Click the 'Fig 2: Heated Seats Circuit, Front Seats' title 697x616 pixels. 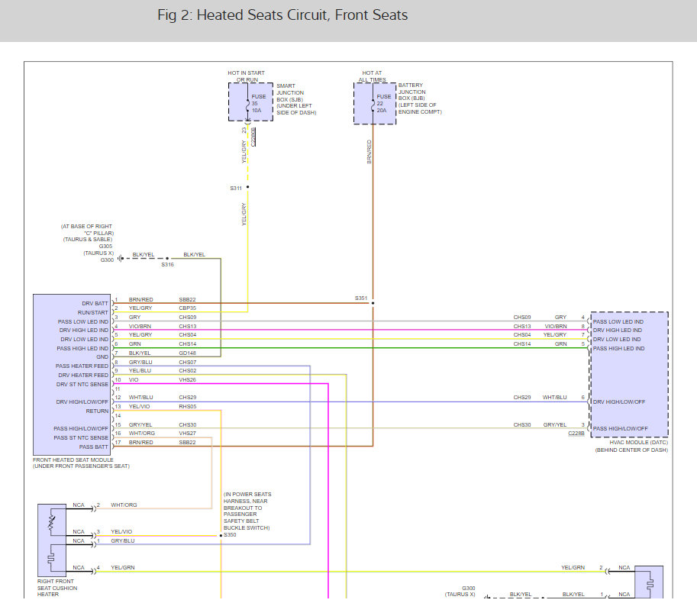click(x=282, y=15)
